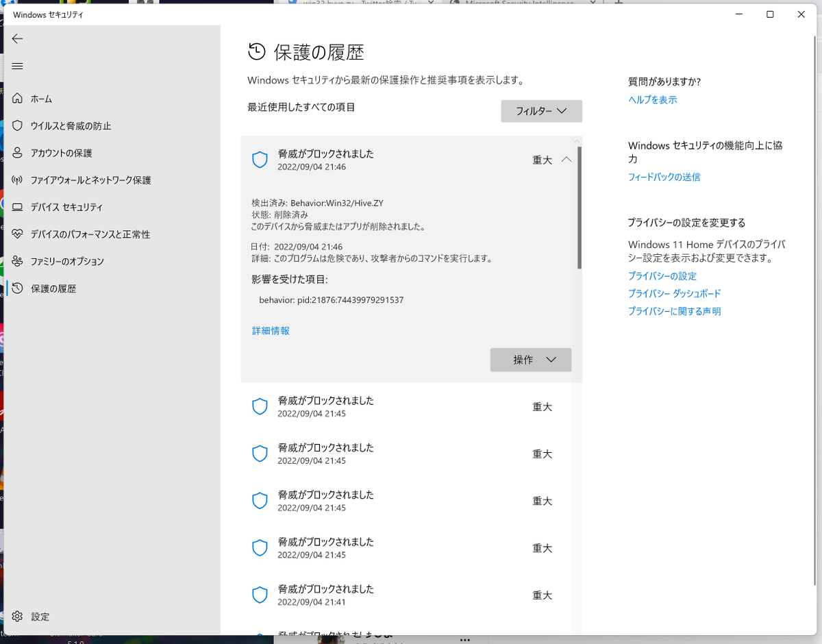The width and height of the screenshot is (822, 644).
Task: Click the 状態: 削除済み status text
Action: pyautogui.click(x=279, y=214)
